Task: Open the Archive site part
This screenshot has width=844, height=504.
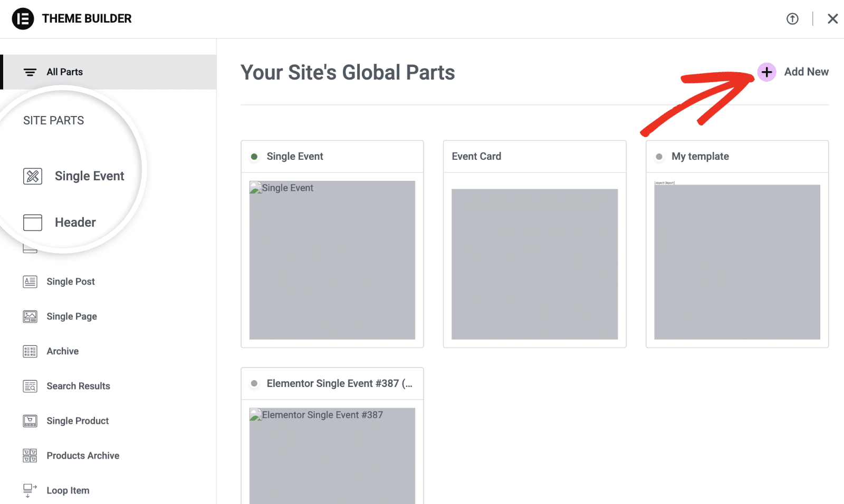Action: (63, 351)
